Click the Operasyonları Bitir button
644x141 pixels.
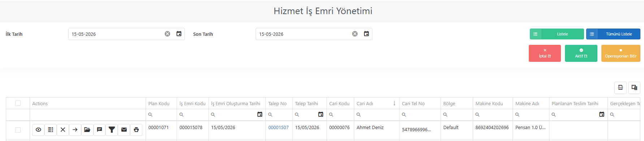621,53
